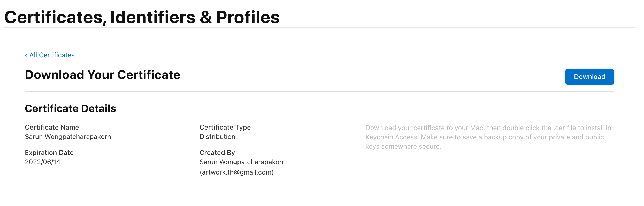This screenshot has height=206, width=644.
Task: Select the Certificate Details section heading
Action: coord(70,109)
